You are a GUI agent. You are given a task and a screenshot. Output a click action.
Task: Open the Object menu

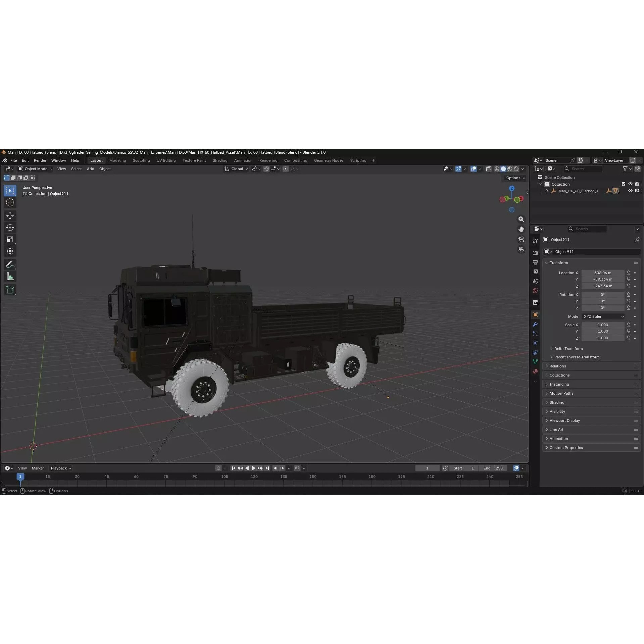point(105,169)
